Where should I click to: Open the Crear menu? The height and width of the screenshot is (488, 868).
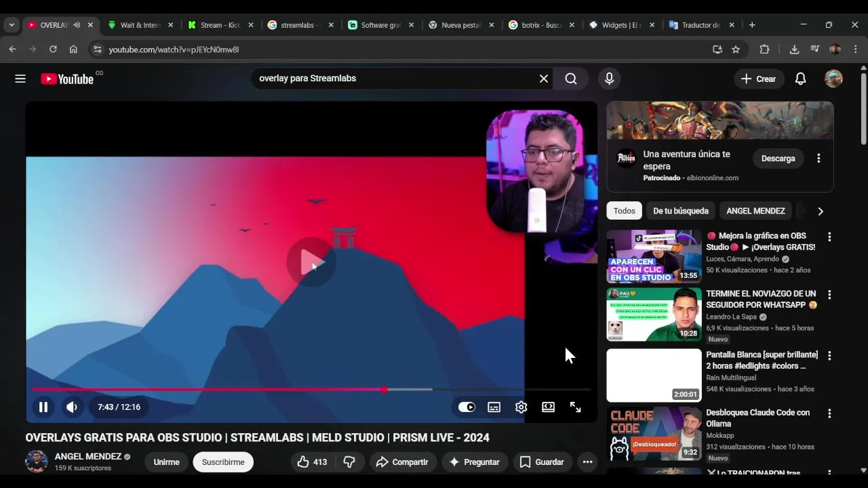point(759,79)
